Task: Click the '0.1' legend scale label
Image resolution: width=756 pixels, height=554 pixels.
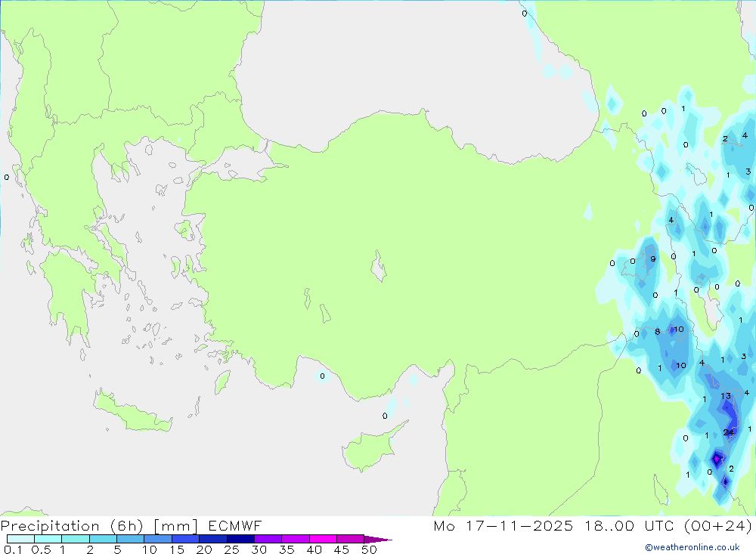Action: 13,549
